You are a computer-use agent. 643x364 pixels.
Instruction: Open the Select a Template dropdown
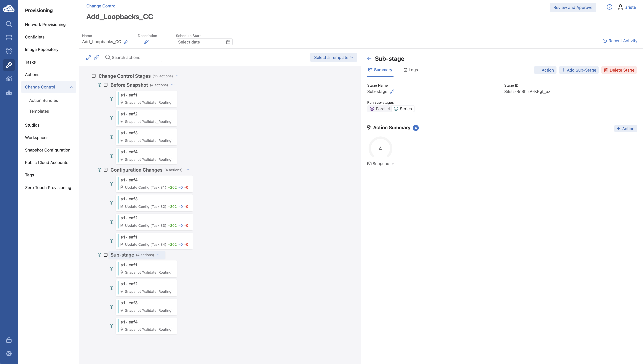click(333, 57)
